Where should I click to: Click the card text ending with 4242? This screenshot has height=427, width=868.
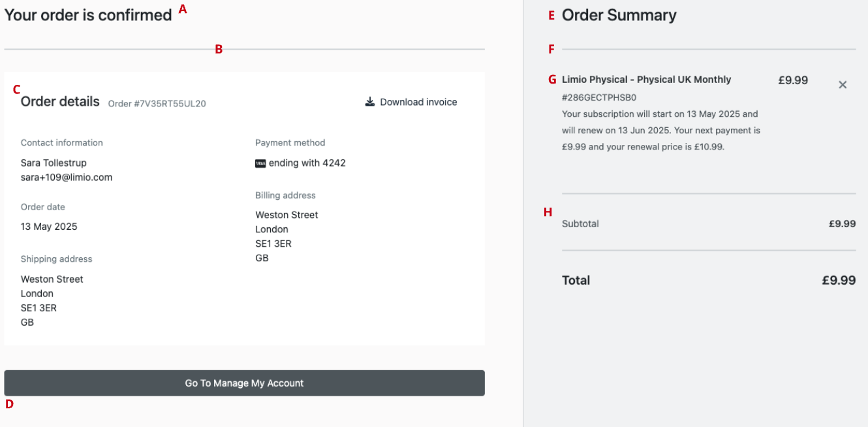point(307,163)
